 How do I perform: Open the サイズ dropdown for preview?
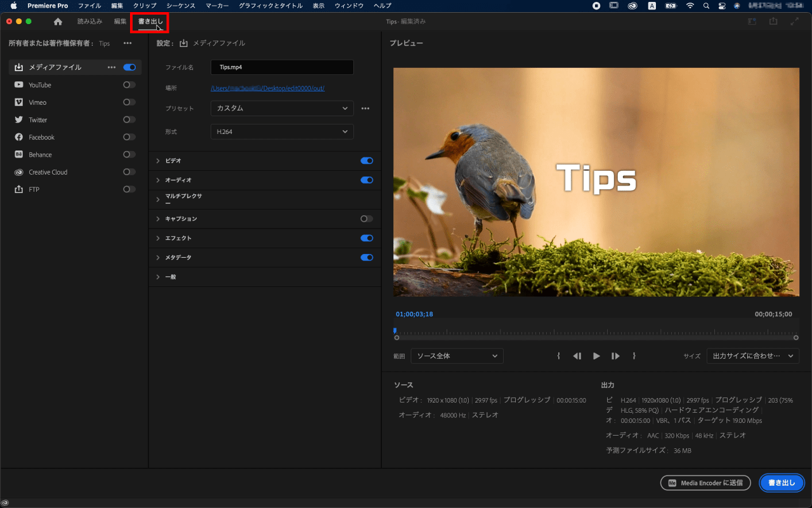pos(753,356)
